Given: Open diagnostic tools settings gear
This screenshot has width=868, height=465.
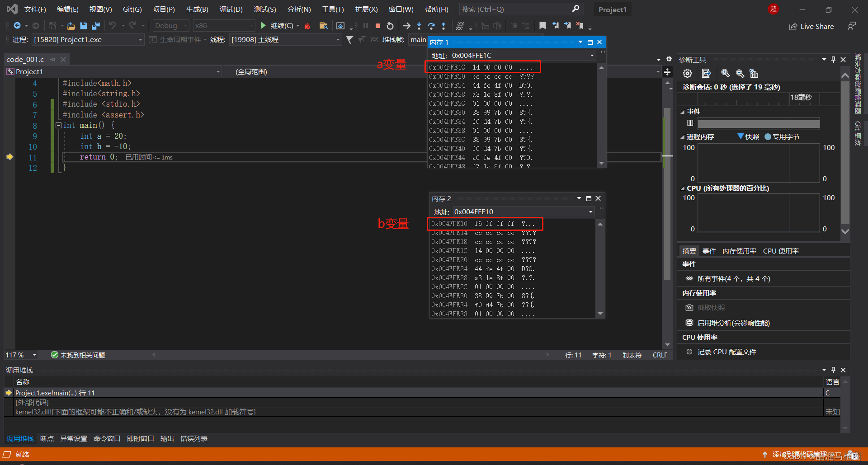Looking at the screenshot, I should pos(688,73).
